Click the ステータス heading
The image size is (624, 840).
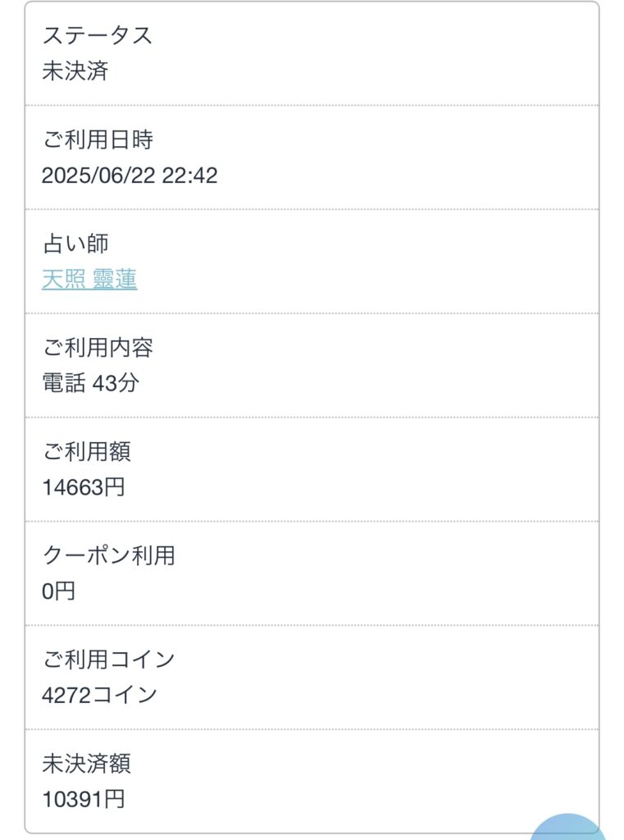tap(97, 36)
